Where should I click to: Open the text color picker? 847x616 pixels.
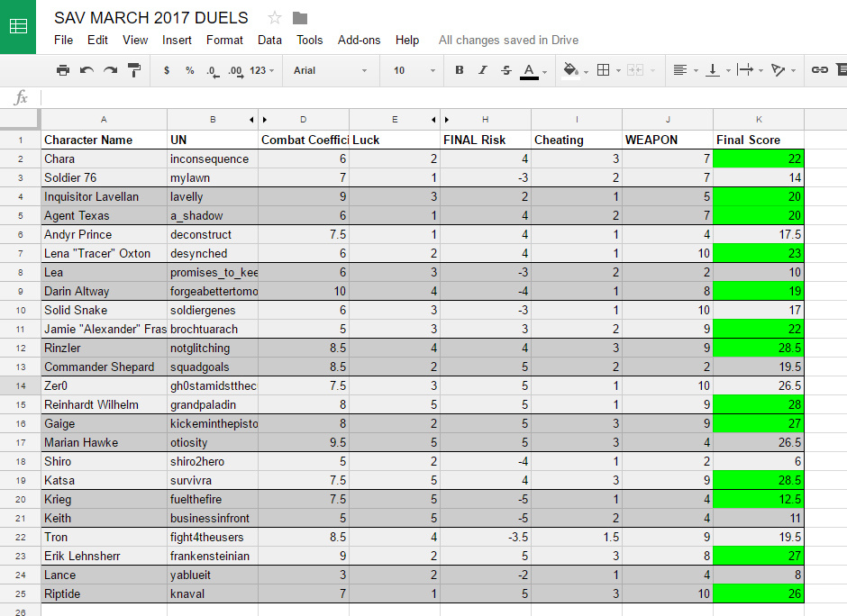coord(533,71)
